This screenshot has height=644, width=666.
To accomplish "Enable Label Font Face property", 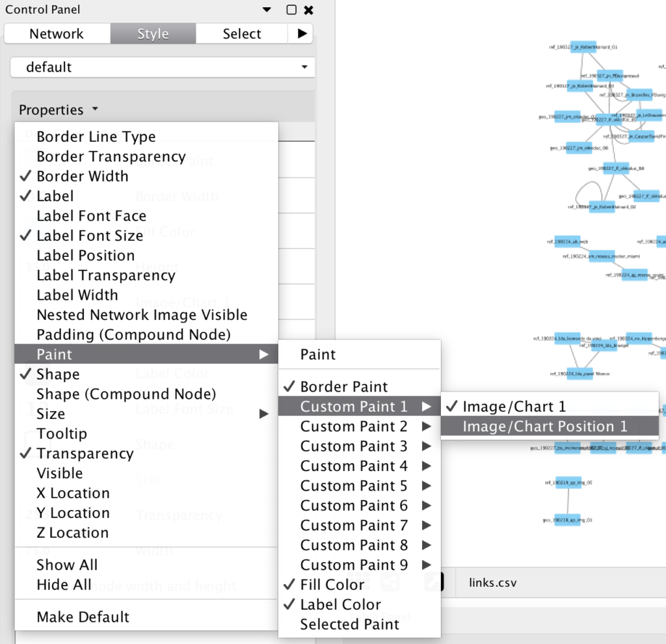I will tap(146, 216).
